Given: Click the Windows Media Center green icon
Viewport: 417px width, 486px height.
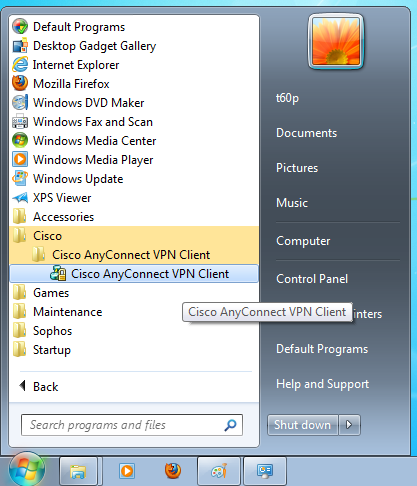Looking at the screenshot, I should coord(20,141).
